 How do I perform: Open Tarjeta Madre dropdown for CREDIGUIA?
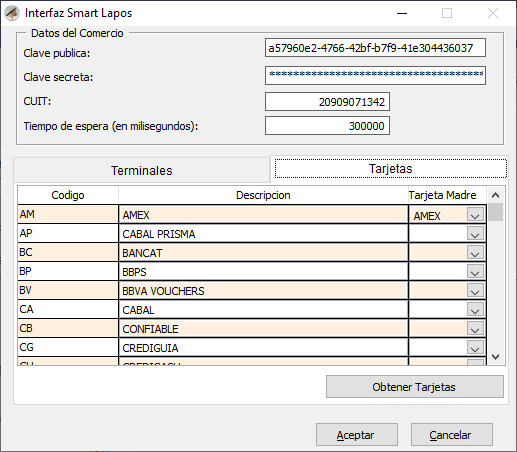pos(475,348)
